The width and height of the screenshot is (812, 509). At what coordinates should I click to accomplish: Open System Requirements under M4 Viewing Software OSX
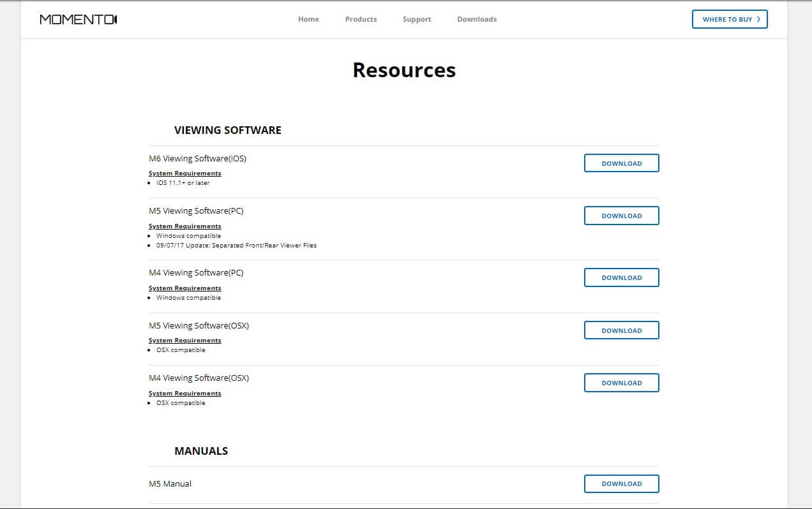click(x=184, y=393)
